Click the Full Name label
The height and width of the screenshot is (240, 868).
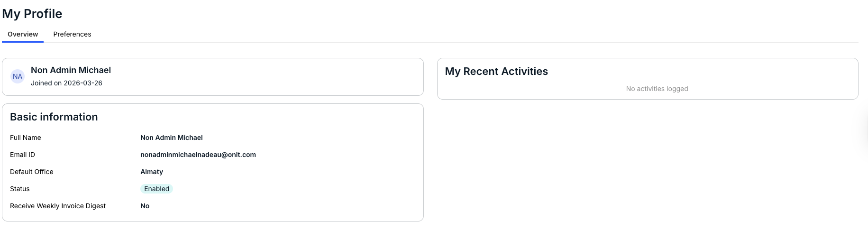click(26, 138)
